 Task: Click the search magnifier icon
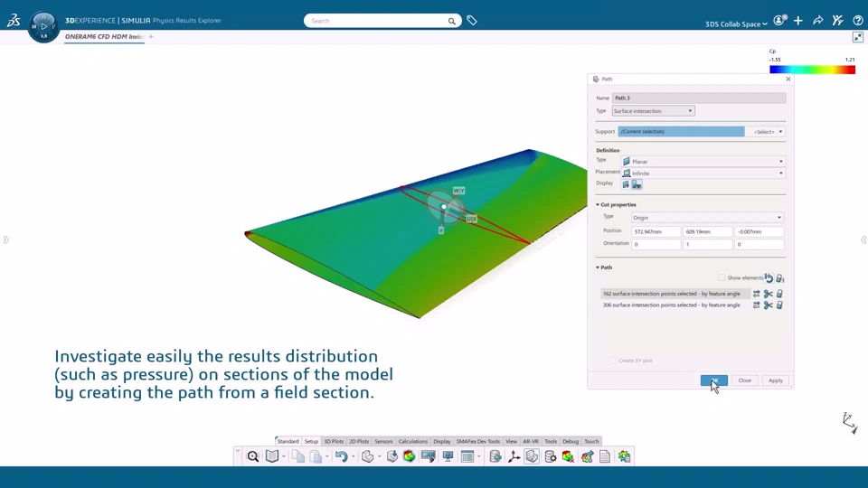pyautogui.click(x=452, y=21)
